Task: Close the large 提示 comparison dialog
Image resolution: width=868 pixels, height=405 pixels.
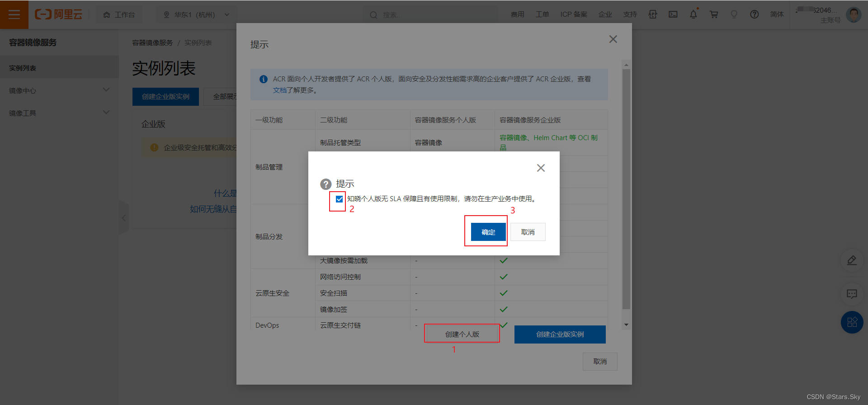Action: point(613,39)
